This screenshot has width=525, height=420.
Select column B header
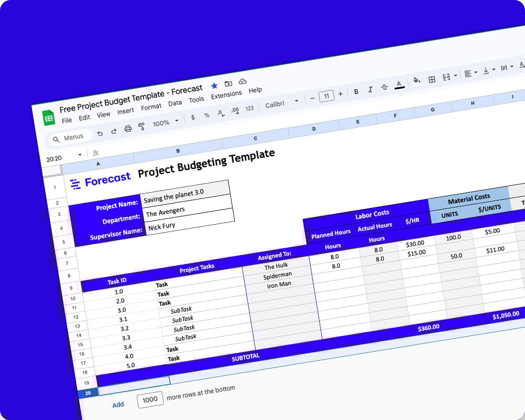pyautogui.click(x=178, y=151)
